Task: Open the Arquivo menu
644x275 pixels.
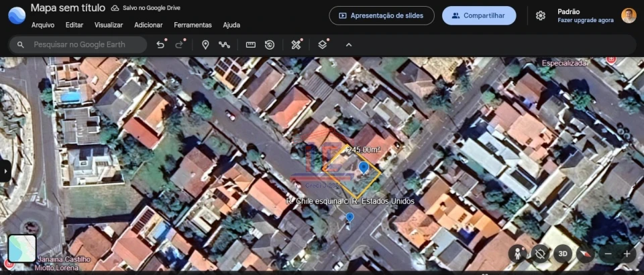Action: click(43, 25)
